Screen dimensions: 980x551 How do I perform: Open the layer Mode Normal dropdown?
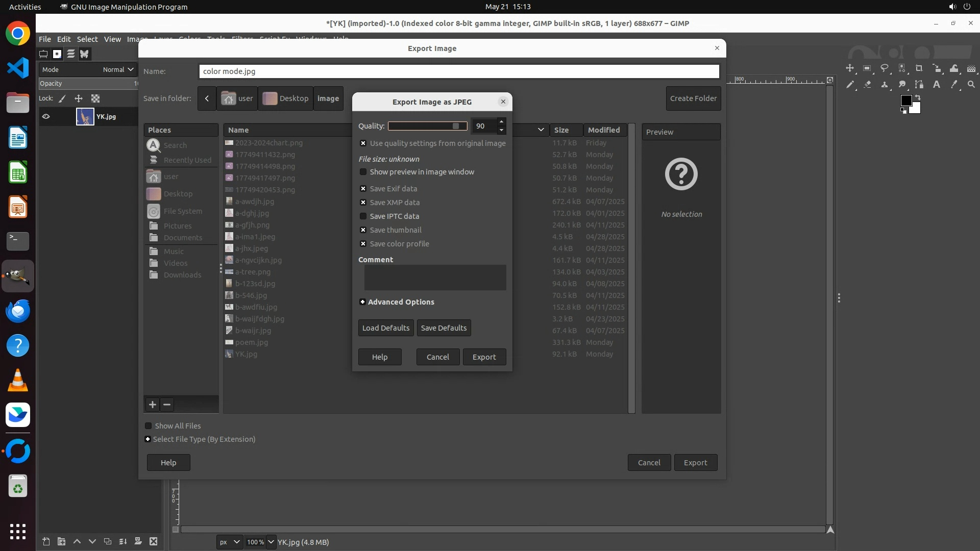pos(118,69)
